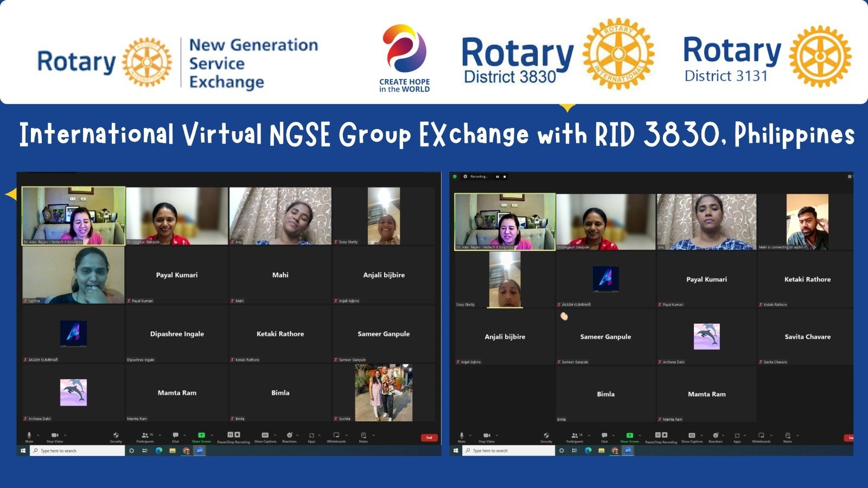The height and width of the screenshot is (488, 868).
Task: Select Bimla tile in left window
Action: pyautogui.click(x=280, y=393)
